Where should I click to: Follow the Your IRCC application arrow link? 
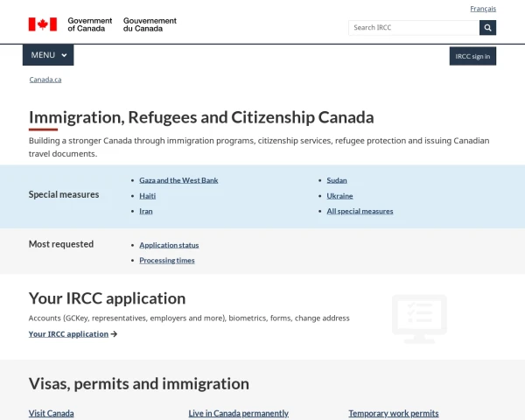[x=73, y=334]
